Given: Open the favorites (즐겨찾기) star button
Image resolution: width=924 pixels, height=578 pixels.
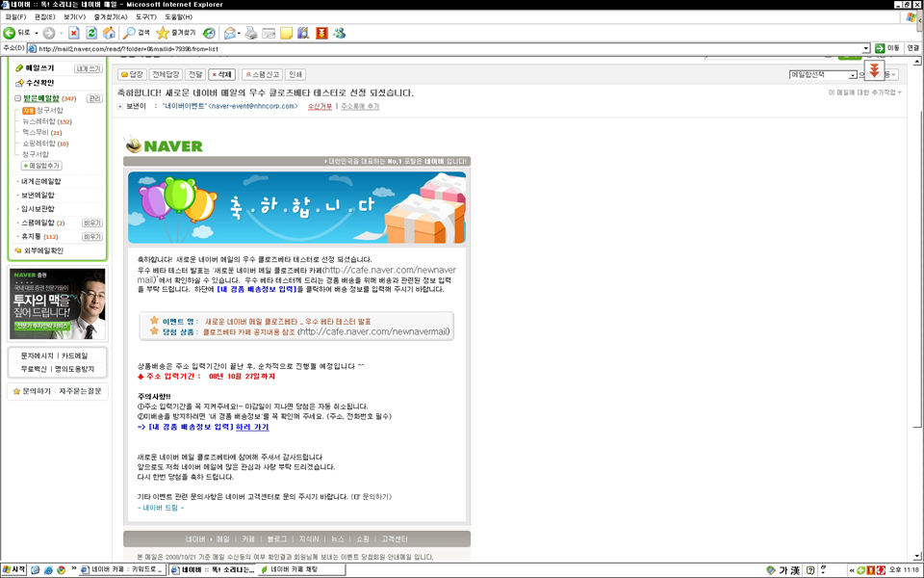Looking at the screenshot, I should (175, 33).
